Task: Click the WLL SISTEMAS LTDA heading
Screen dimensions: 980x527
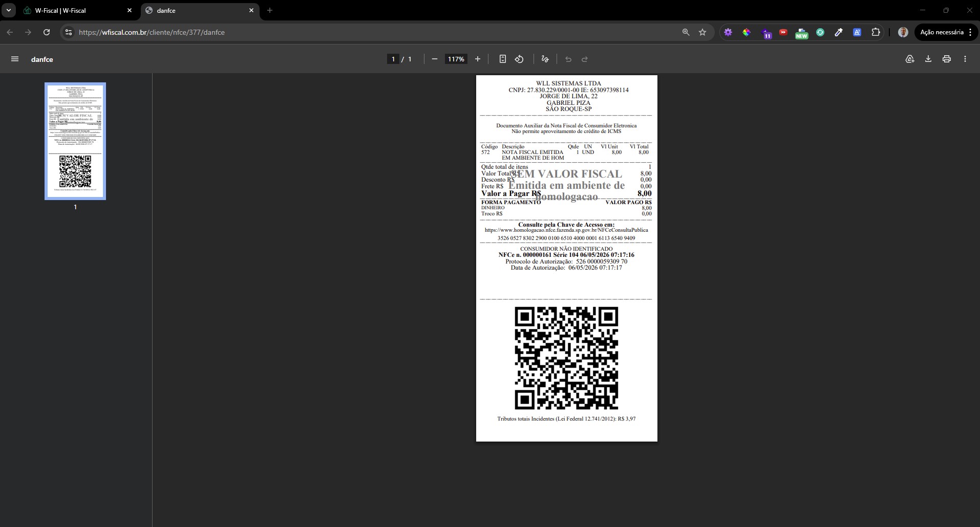Action: pos(568,83)
